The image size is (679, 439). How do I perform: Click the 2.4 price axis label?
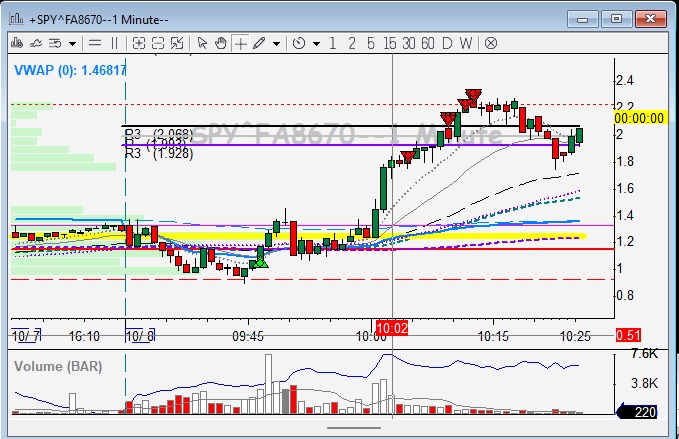[625, 81]
